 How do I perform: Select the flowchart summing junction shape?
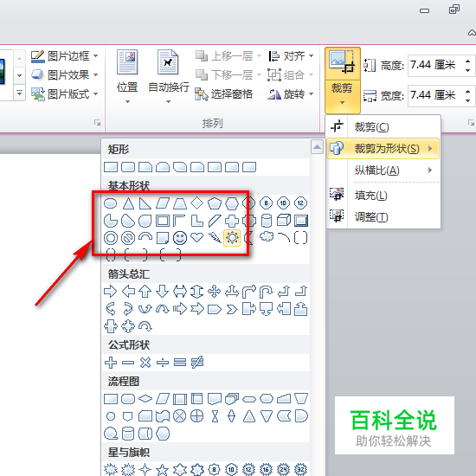point(180,416)
